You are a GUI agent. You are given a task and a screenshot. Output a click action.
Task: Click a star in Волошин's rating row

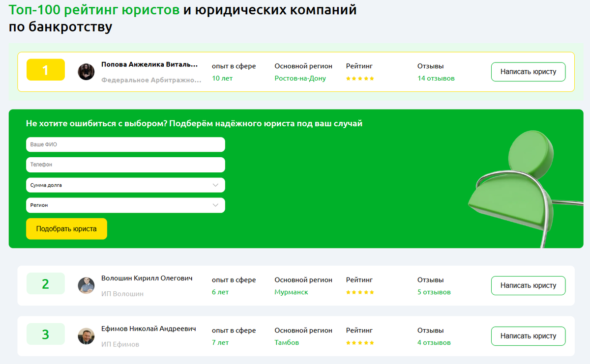click(x=359, y=292)
